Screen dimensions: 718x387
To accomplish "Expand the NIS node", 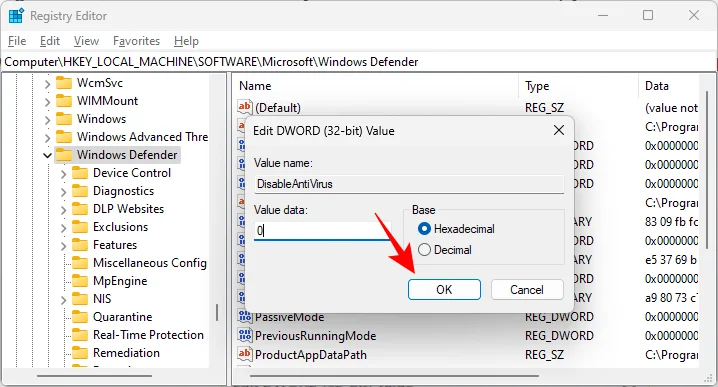I will pyautogui.click(x=63, y=300).
